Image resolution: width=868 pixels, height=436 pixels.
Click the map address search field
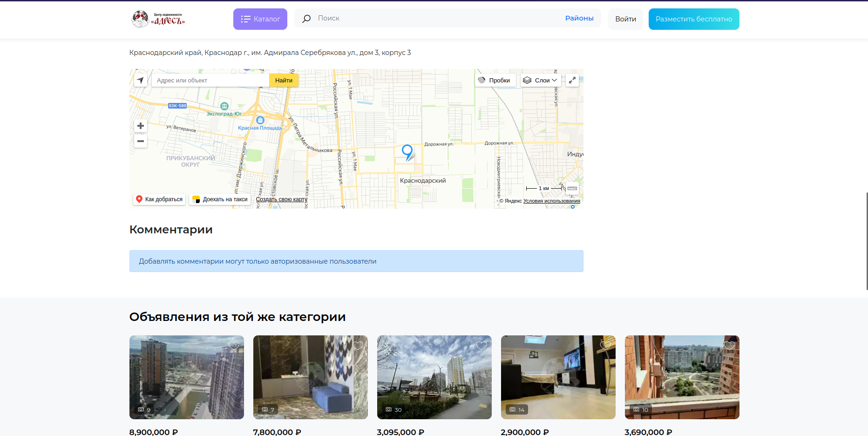(x=210, y=80)
